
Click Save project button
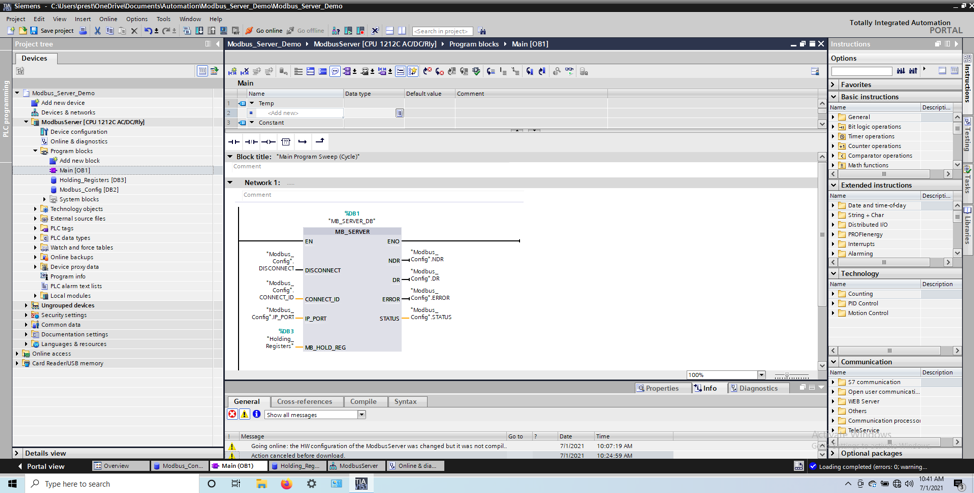point(52,30)
